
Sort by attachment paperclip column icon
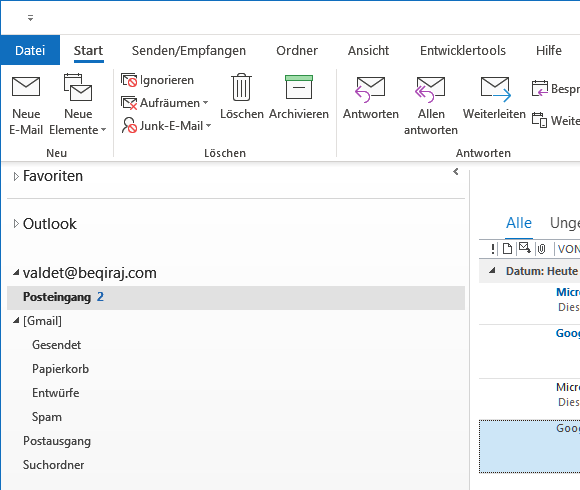coord(542,249)
